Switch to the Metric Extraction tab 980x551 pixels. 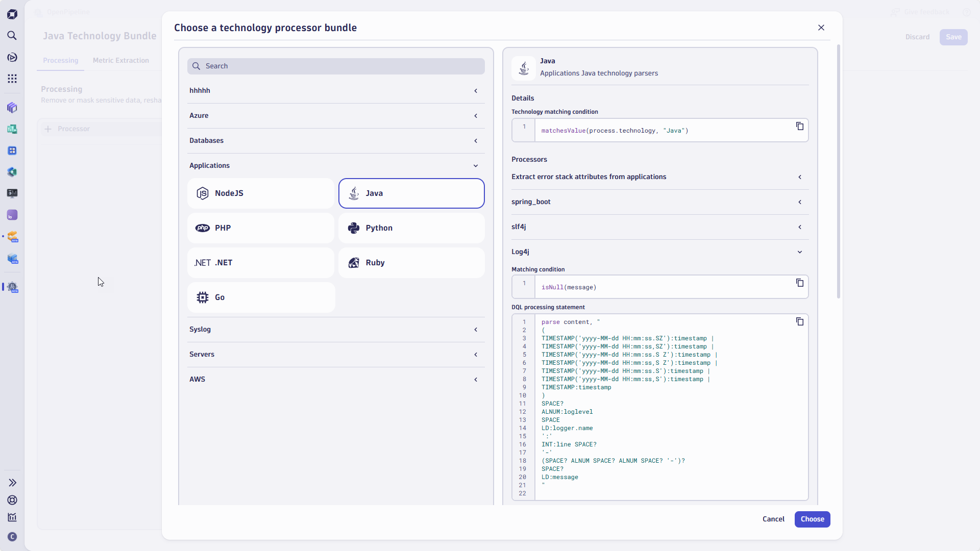(x=120, y=60)
